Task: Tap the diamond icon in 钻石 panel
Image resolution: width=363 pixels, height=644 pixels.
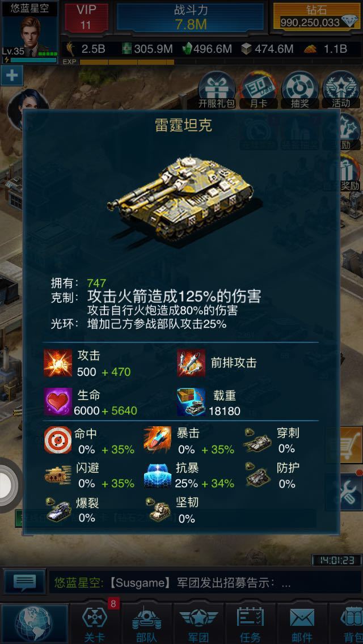Action: [x=350, y=22]
